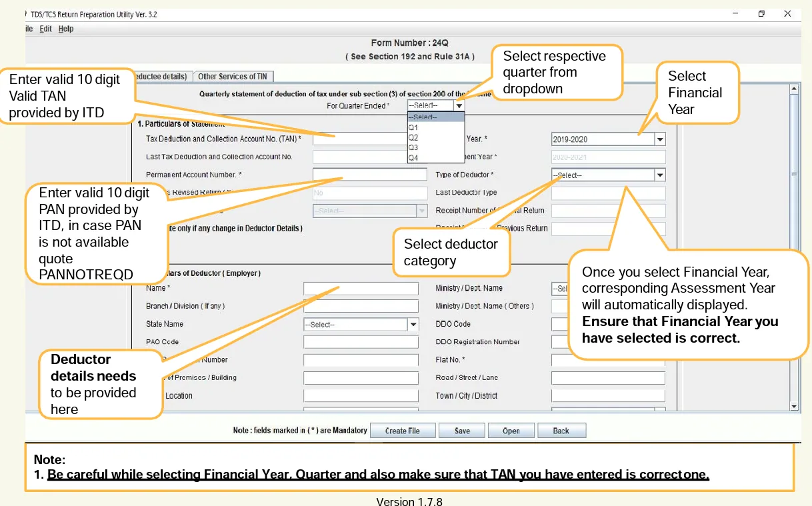The width and height of the screenshot is (812, 506).
Task: Open the Help menu
Action: [x=66, y=29]
